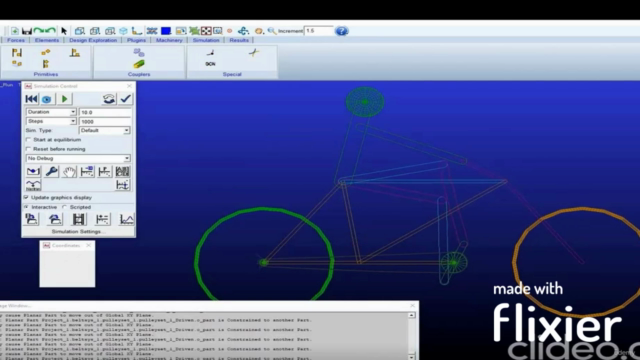Select the gear coupler icon in Couplers
640x360 pixels.
click(139, 52)
